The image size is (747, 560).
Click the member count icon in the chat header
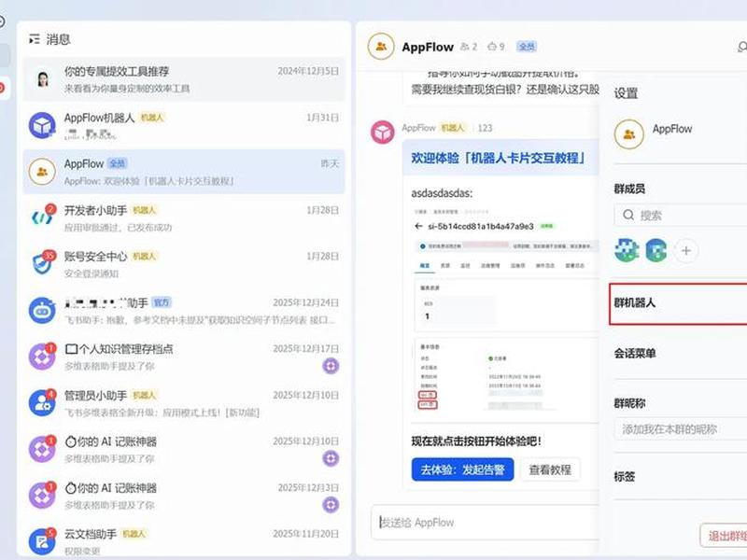464,46
